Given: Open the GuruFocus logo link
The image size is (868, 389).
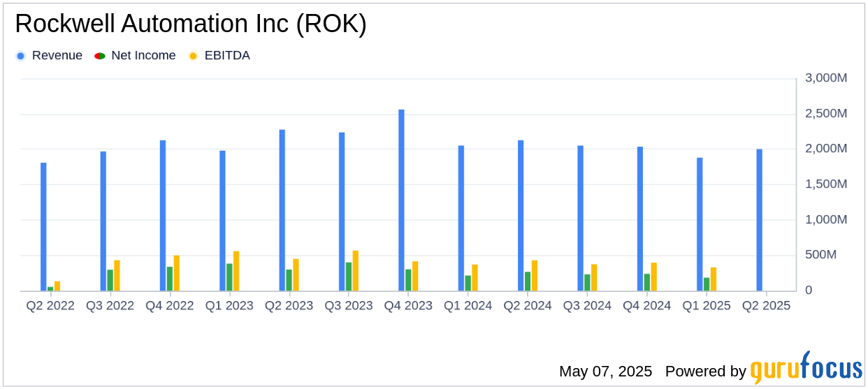Looking at the screenshot, I should (806, 368).
